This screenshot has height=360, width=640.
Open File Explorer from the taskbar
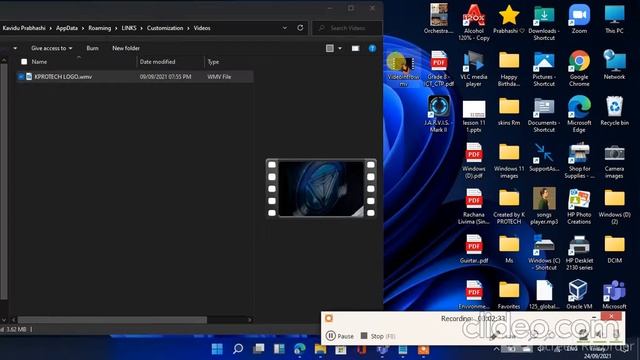coord(320,349)
